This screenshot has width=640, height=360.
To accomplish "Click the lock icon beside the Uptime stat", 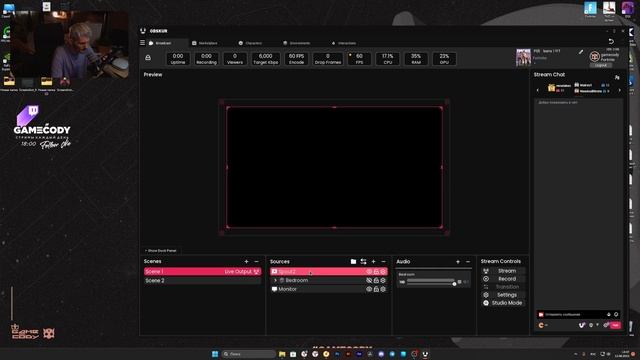I will 148,58.
